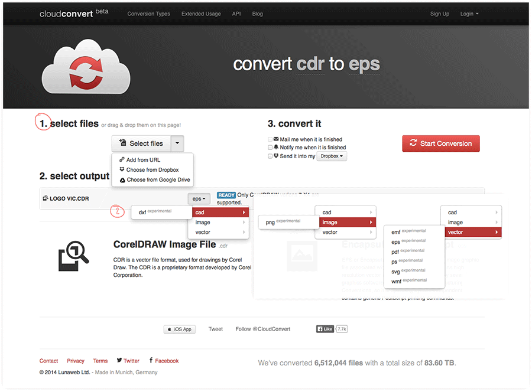532x392 pixels.
Task: Click the link icon beside Add from URL
Action: [122, 159]
